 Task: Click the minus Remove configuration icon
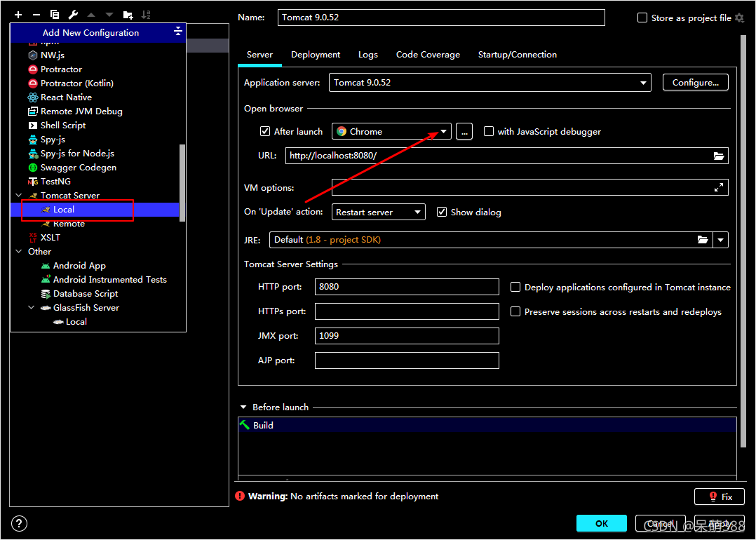point(36,15)
